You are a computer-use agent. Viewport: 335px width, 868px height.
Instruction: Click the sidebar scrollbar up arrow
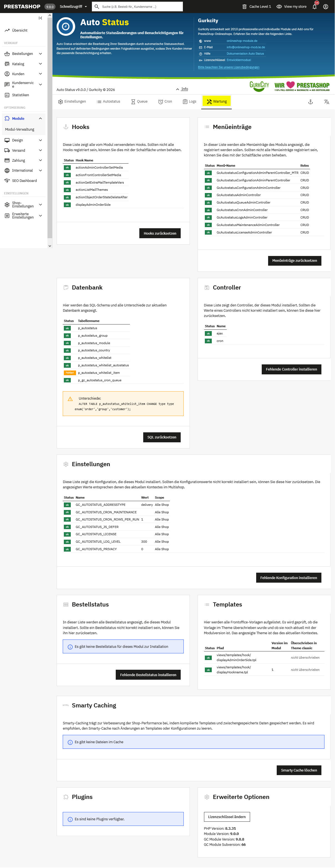[x=50, y=16]
